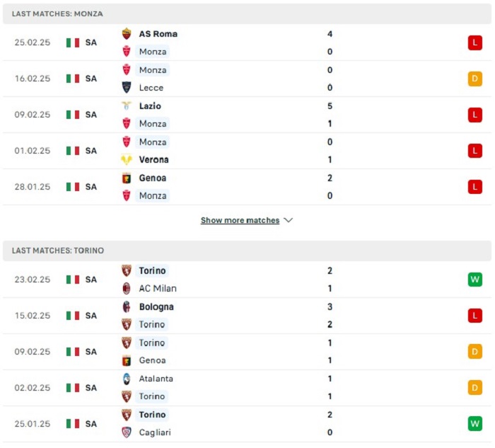Click the Bologna team name

[x=156, y=307]
